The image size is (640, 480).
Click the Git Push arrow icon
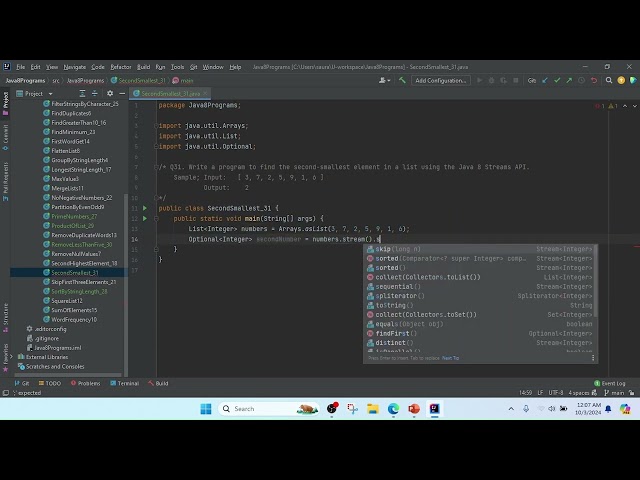click(x=569, y=80)
